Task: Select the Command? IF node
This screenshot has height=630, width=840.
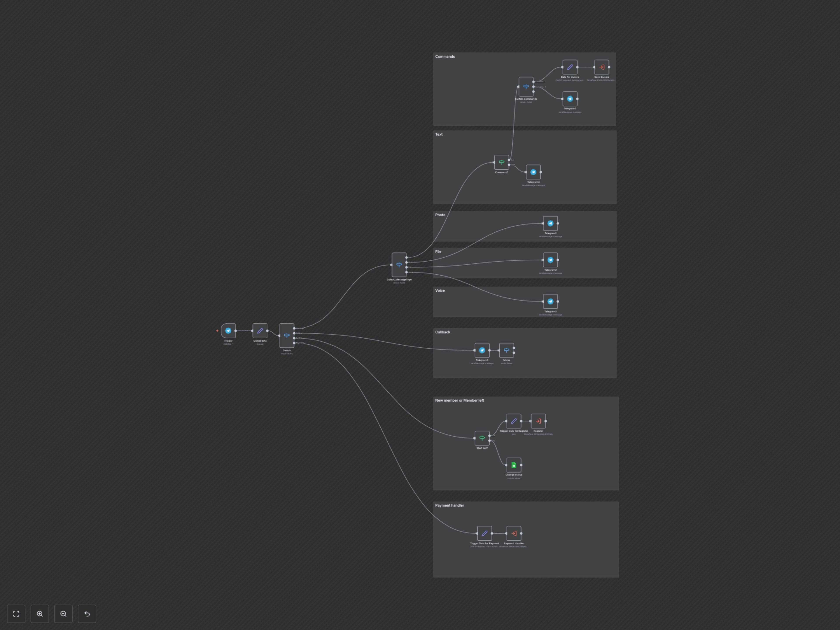Action: tap(501, 162)
